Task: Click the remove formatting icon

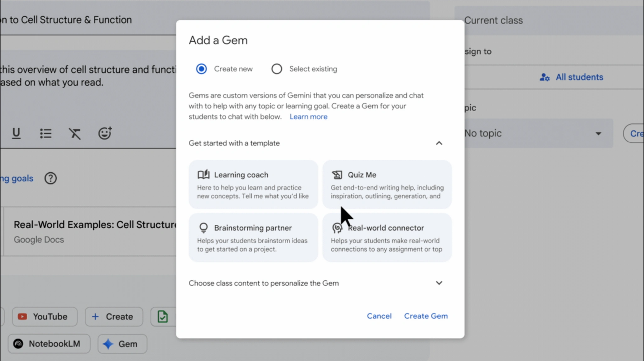Action: pos(75,133)
